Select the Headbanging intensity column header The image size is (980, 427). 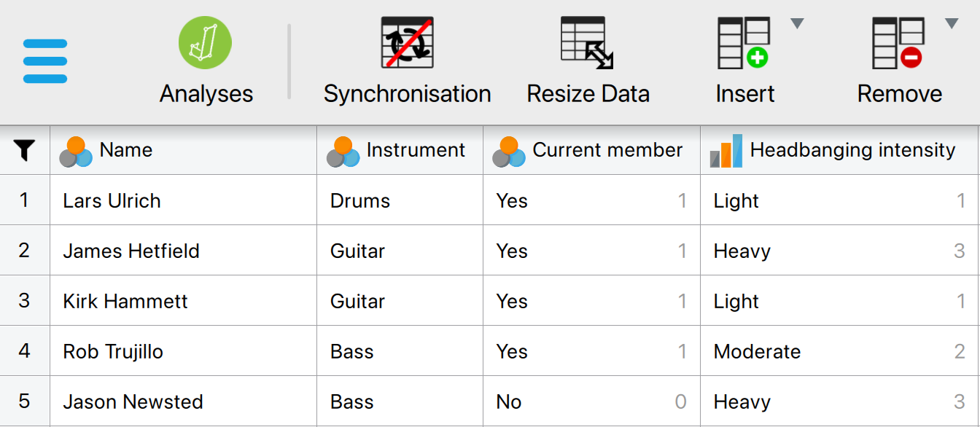[840, 150]
